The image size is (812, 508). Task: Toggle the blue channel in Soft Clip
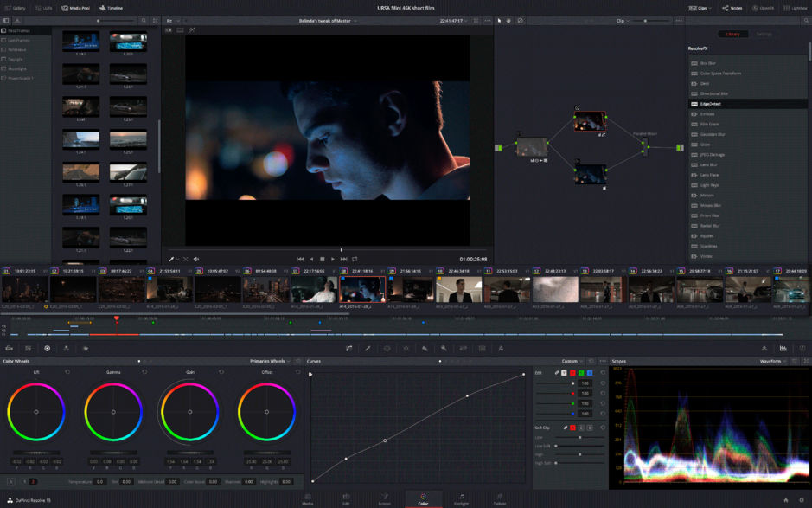tap(589, 427)
